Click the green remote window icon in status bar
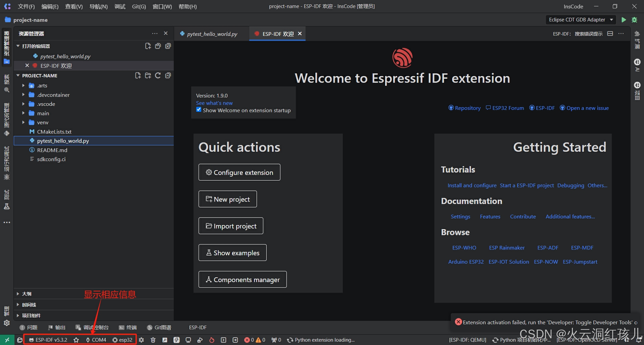644x345 pixels. coord(7,340)
